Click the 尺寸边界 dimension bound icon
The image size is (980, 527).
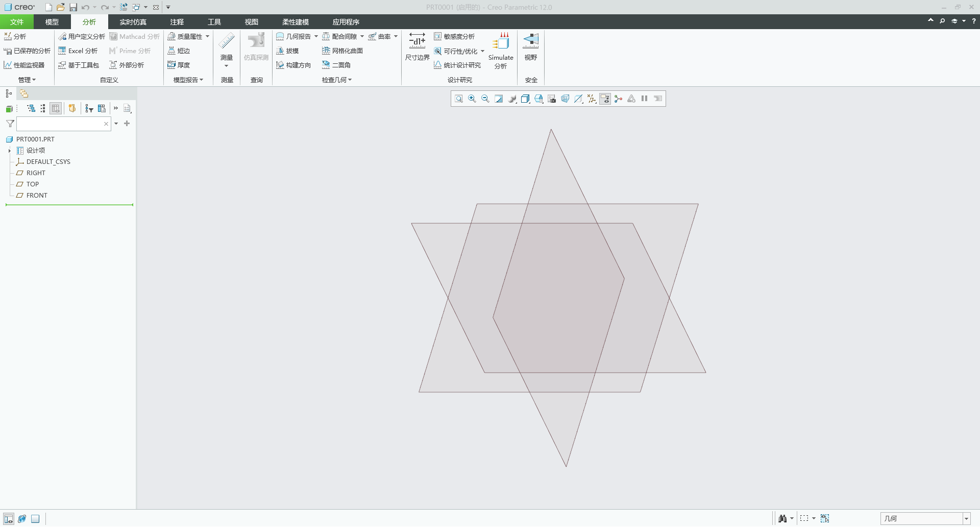point(417,41)
